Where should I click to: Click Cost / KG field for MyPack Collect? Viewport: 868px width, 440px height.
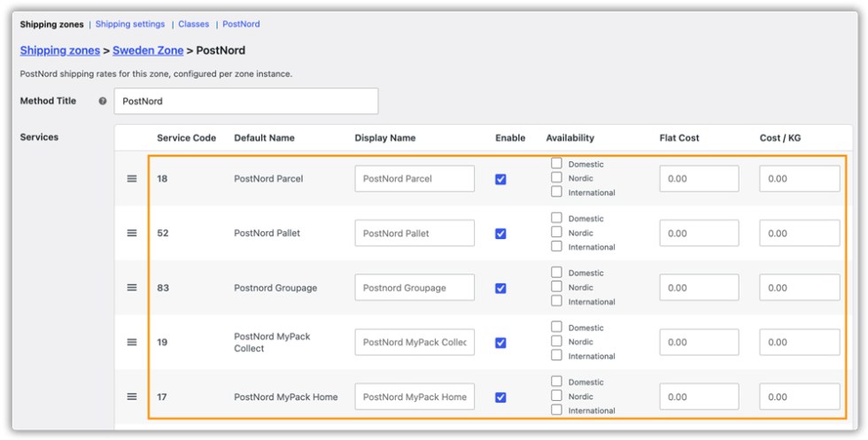click(x=799, y=342)
